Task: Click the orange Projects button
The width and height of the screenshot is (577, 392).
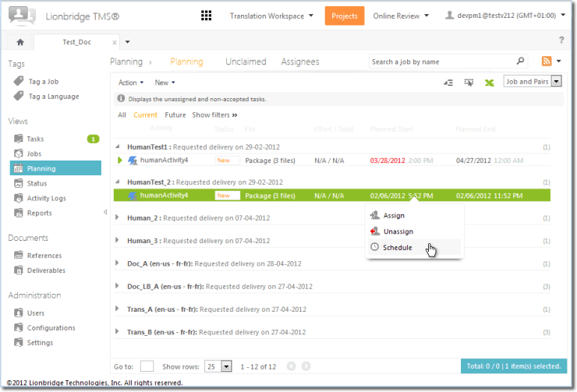Action: tap(344, 16)
